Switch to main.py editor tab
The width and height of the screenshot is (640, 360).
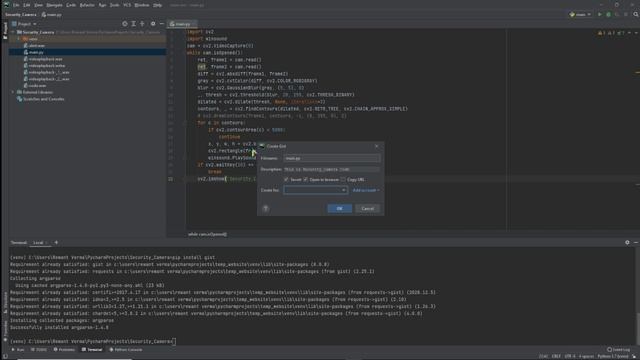(x=182, y=24)
